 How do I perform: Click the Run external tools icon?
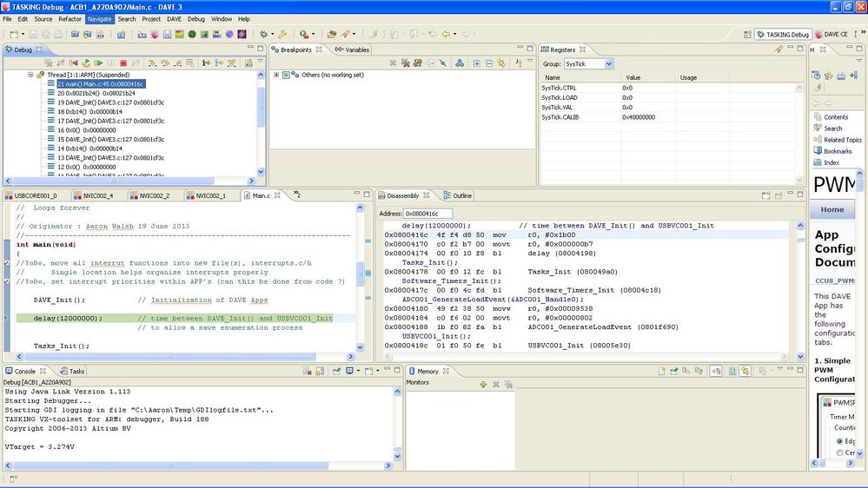[x=304, y=35]
